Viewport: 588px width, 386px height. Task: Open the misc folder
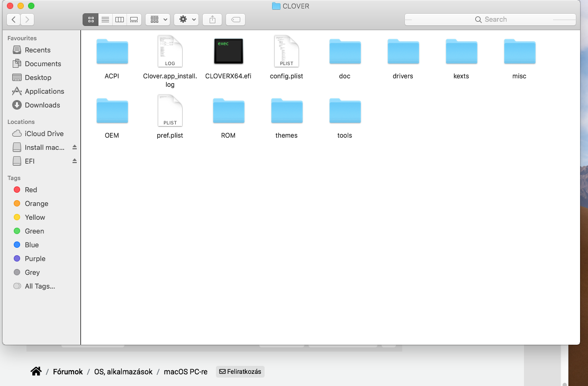tap(519, 51)
